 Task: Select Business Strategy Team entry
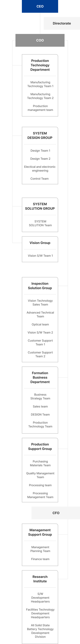tap(40, 397)
